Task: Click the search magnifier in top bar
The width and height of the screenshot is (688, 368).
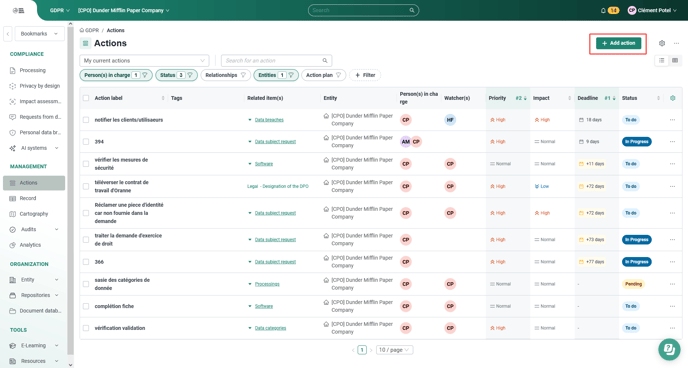Action: pos(412,10)
